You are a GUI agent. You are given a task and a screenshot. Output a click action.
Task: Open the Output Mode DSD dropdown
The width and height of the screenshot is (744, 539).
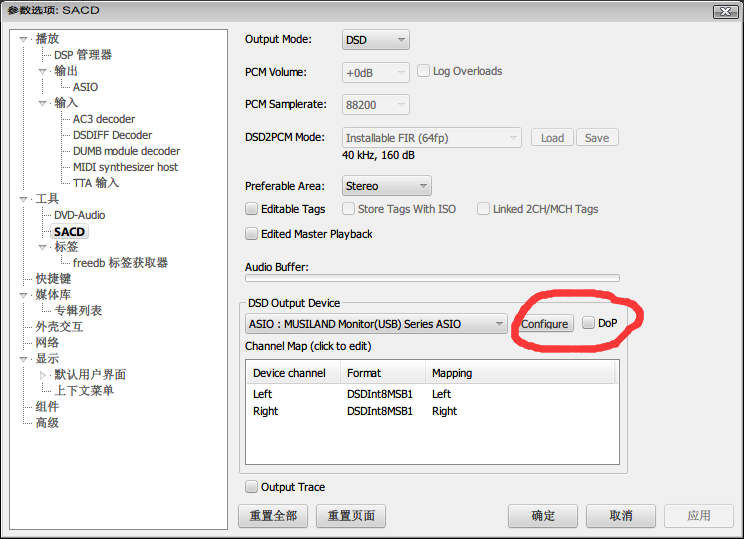(x=375, y=40)
